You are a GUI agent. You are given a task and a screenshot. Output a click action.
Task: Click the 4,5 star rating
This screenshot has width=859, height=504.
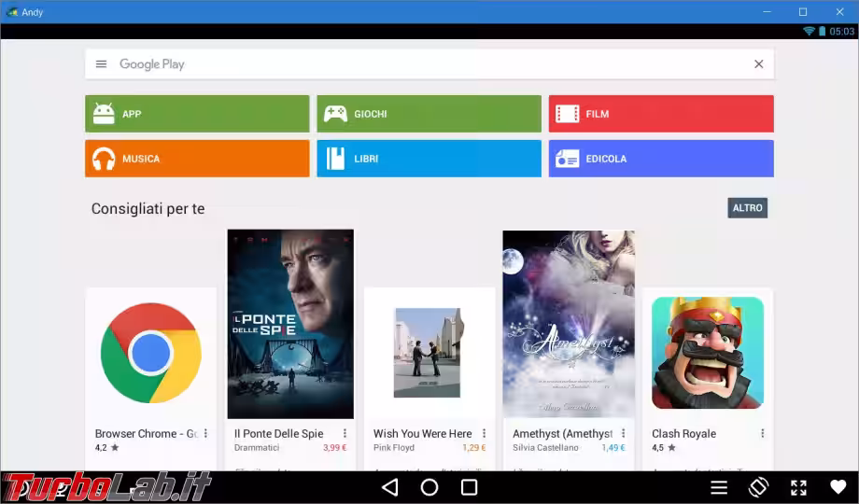(664, 448)
